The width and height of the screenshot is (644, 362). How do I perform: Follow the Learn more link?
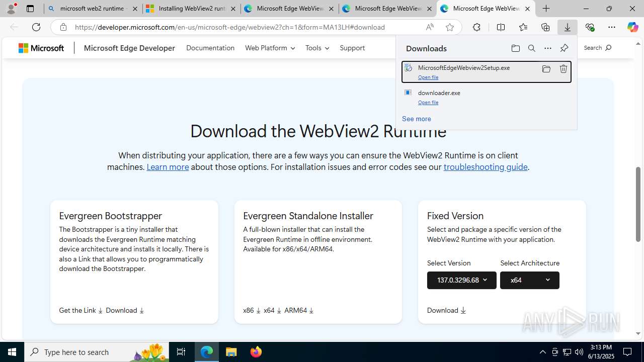coord(168,167)
